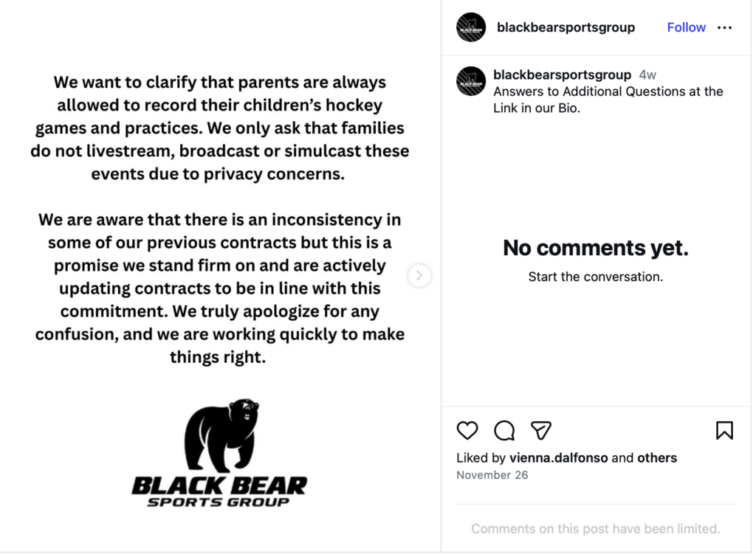This screenshot has height=554, width=756.
Task: Open comments with the speech bubble icon
Action: coord(504,431)
